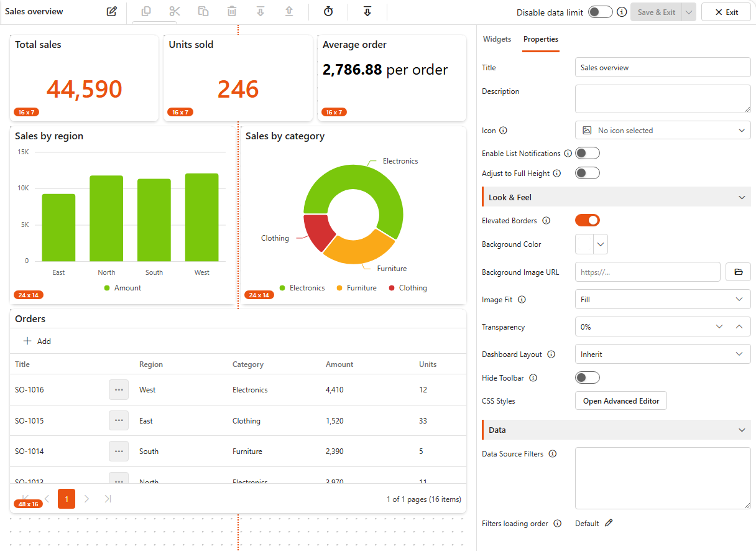Open the ellipsis menu for SO-1014

pyautogui.click(x=119, y=451)
